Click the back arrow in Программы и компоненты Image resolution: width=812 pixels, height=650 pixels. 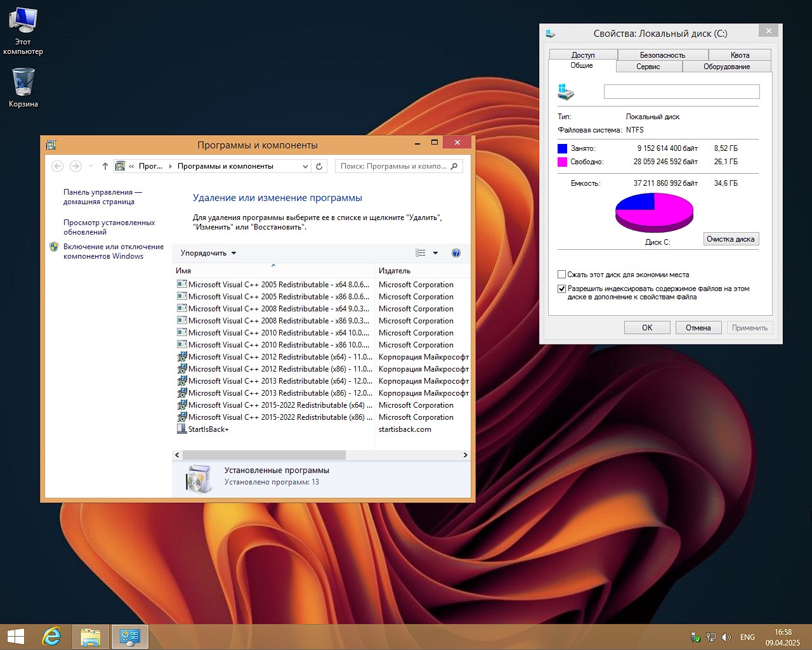tap(57, 166)
